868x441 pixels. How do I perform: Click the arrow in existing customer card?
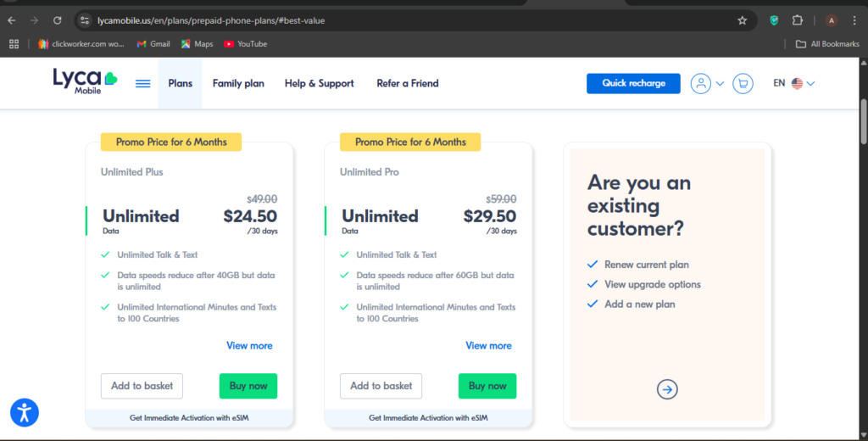667,389
